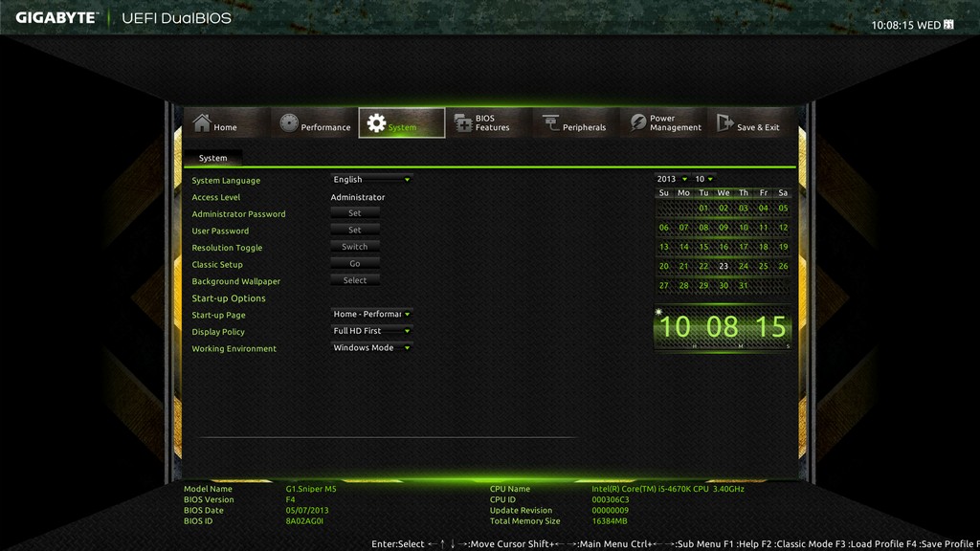Image resolution: width=980 pixels, height=551 pixels.
Task: Click the Start-up Options heading
Action: [x=228, y=298]
